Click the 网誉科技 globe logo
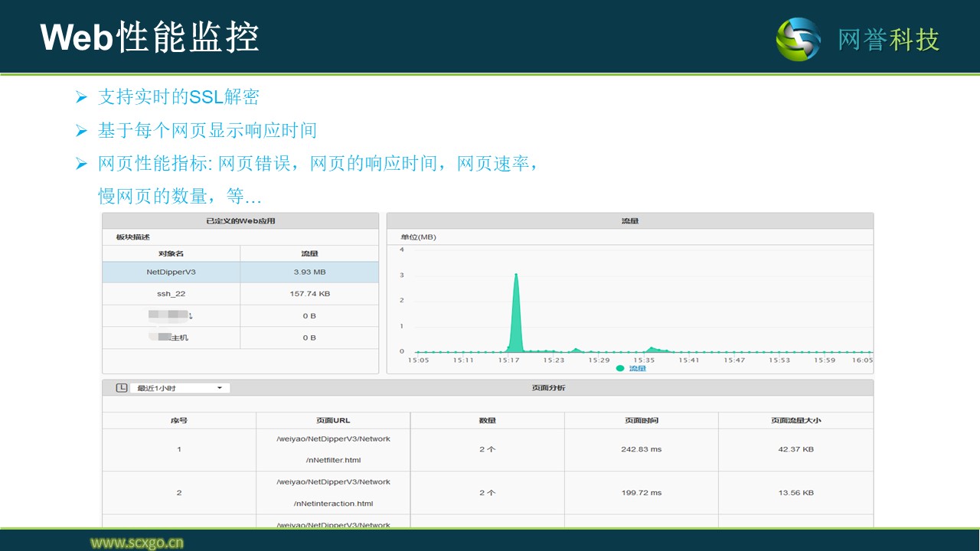The image size is (980, 551). pos(798,39)
